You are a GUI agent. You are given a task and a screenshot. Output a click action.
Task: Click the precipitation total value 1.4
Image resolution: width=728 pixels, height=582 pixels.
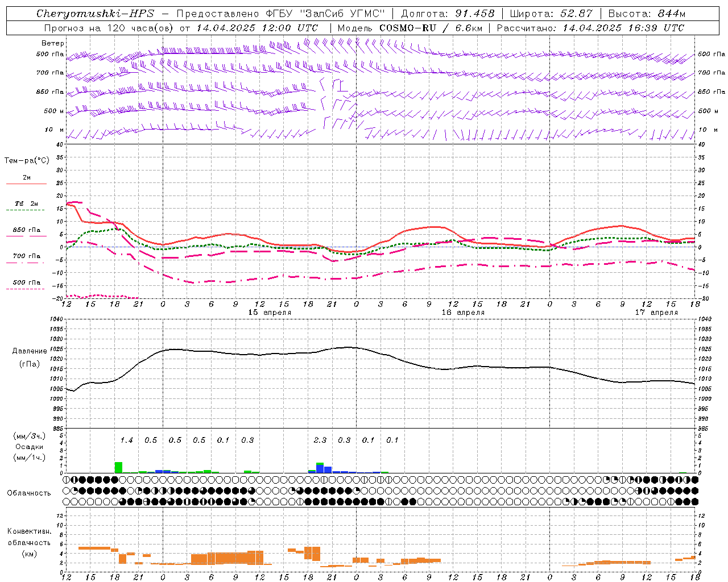pyautogui.click(x=126, y=440)
